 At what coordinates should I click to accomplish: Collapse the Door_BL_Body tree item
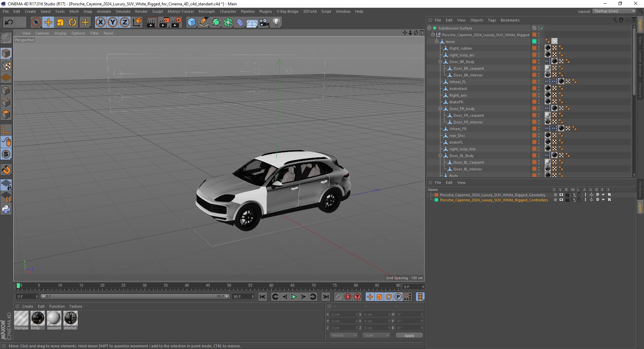(x=440, y=155)
